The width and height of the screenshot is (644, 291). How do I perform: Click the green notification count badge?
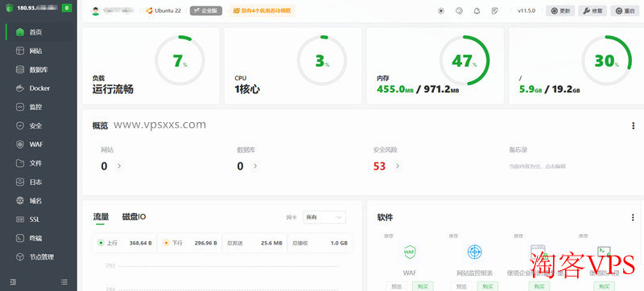[x=67, y=8]
